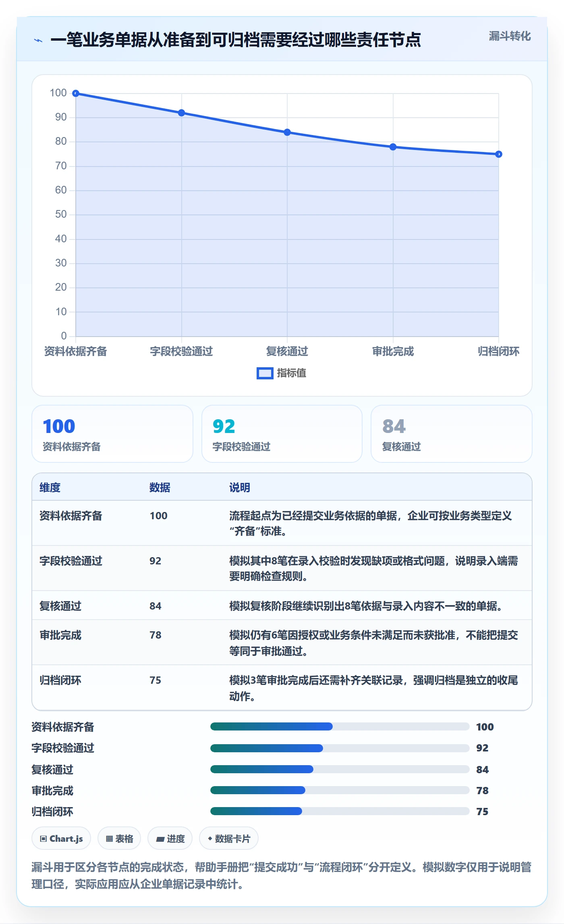Select the 进度 tag
Viewport: 564px width, 924px height.
[x=170, y=839]
